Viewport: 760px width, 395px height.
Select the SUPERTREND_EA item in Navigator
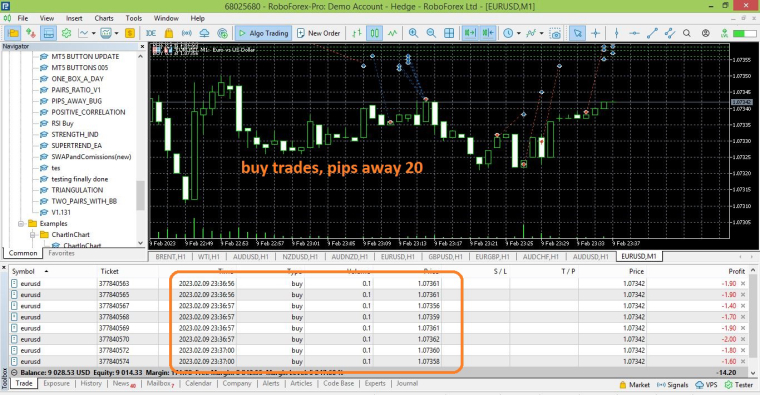click(x=76, y=145)
